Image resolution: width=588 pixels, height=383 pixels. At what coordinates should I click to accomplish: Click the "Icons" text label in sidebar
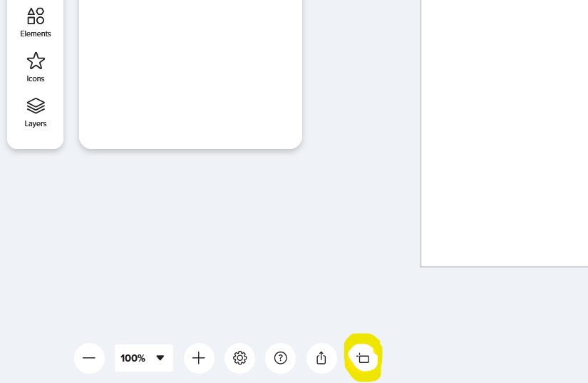pyautogui.click(x=36, y=78)
